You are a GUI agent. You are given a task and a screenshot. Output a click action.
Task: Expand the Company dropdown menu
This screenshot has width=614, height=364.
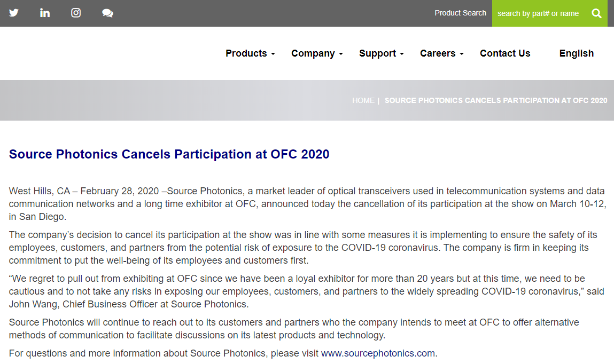click(x=316, y=53)
